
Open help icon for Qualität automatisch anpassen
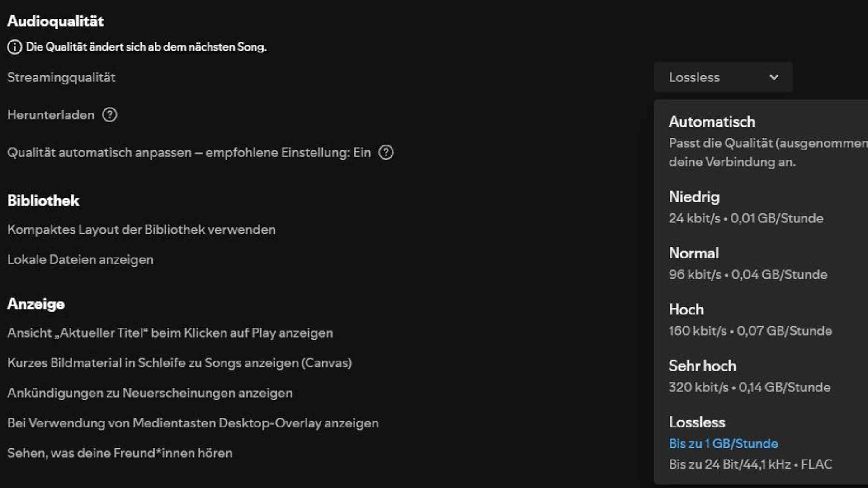click(x=386, y=152)
